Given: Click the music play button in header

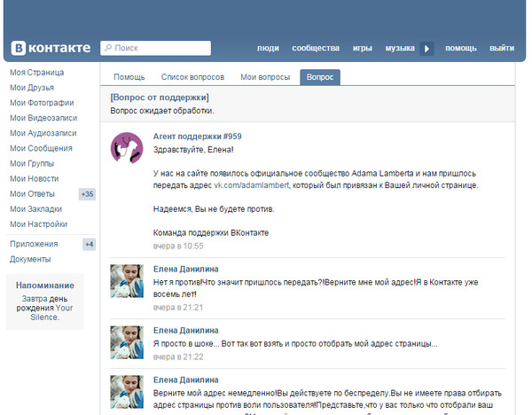Looking at the screenshot, I should pyautogui.click(x=426, y=49).
